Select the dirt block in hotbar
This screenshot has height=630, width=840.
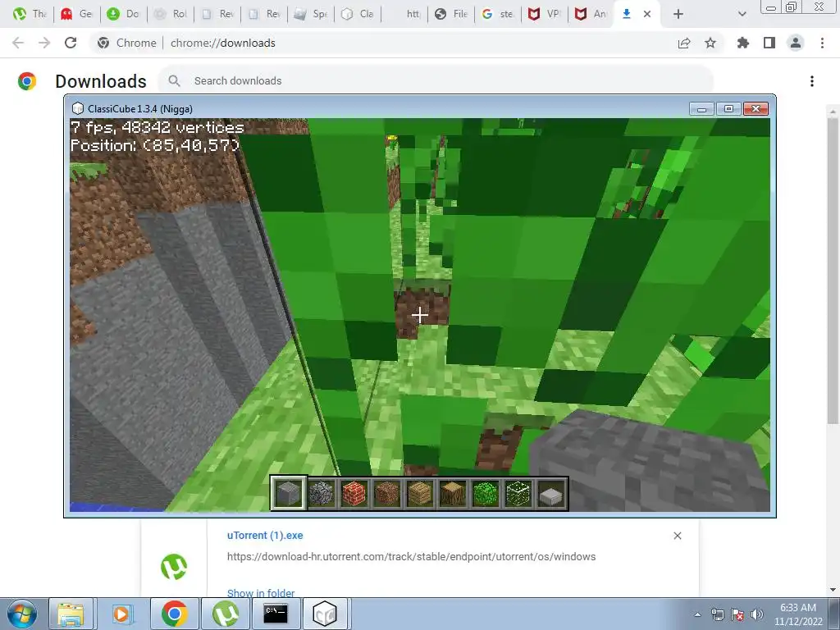pos(387,493)
